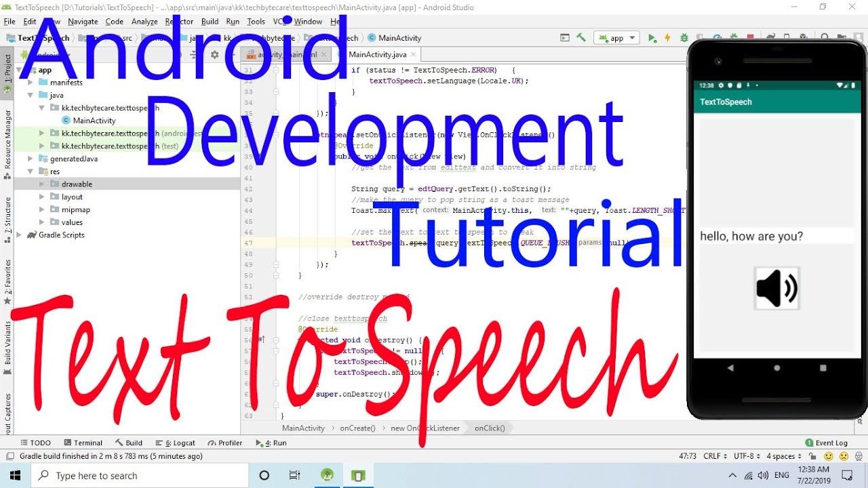868x488 pixels.
Task: Toggle the 6: Logcat tool window
Action: 176,443
